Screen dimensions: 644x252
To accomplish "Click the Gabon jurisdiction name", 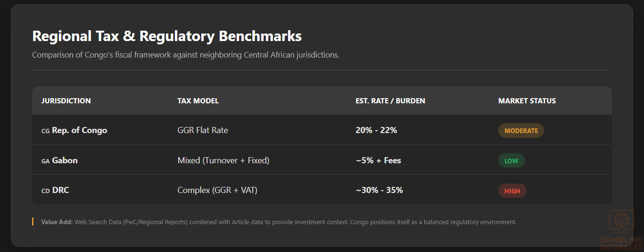I will tap(65, 160).
